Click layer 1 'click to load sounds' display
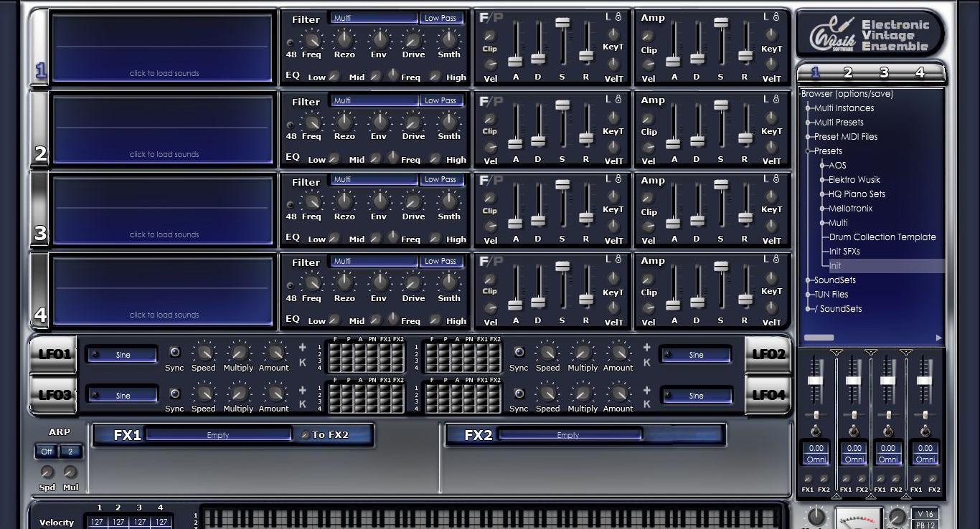Viewport: 980px width, 529px height. point(163,47)
